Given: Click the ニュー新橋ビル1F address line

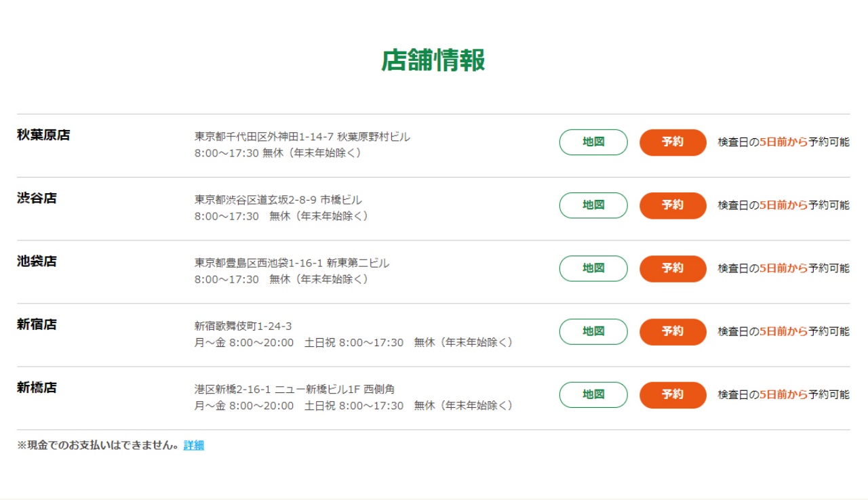Looking at the screenshot, I should [x=294, y=390].
